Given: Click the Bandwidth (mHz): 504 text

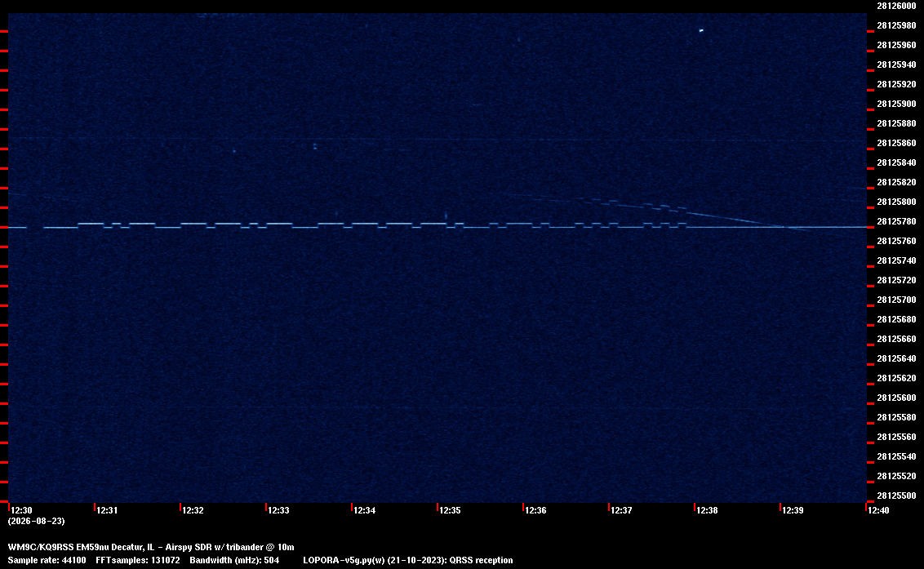Looking at the screenshot, I should click(x=234, y=560).
